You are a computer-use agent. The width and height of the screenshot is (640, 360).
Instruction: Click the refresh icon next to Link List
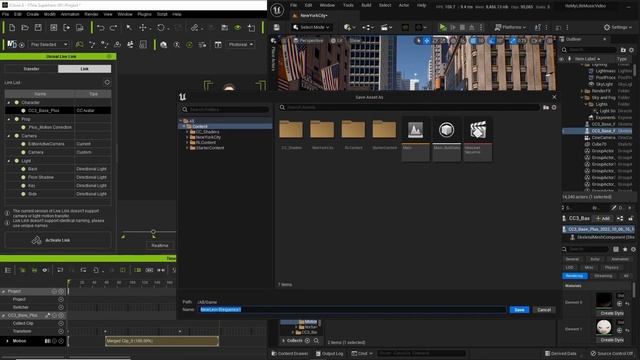click(x=107, y=82)
